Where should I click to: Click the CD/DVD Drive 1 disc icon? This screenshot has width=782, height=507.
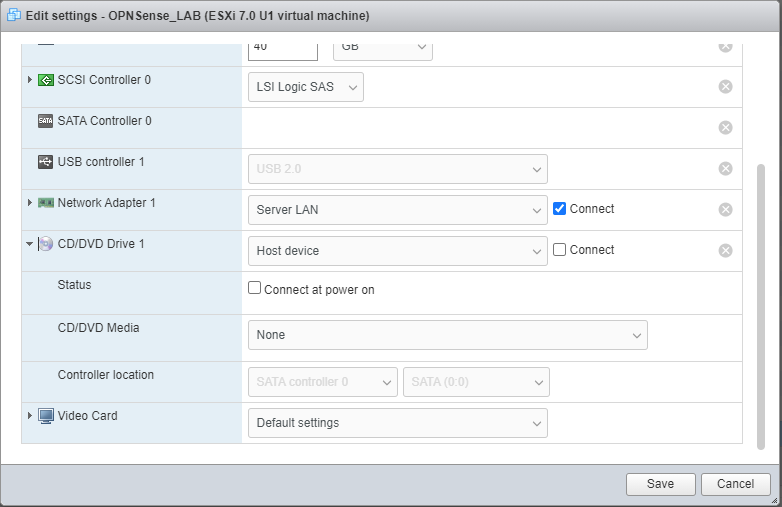click(45, 244)
